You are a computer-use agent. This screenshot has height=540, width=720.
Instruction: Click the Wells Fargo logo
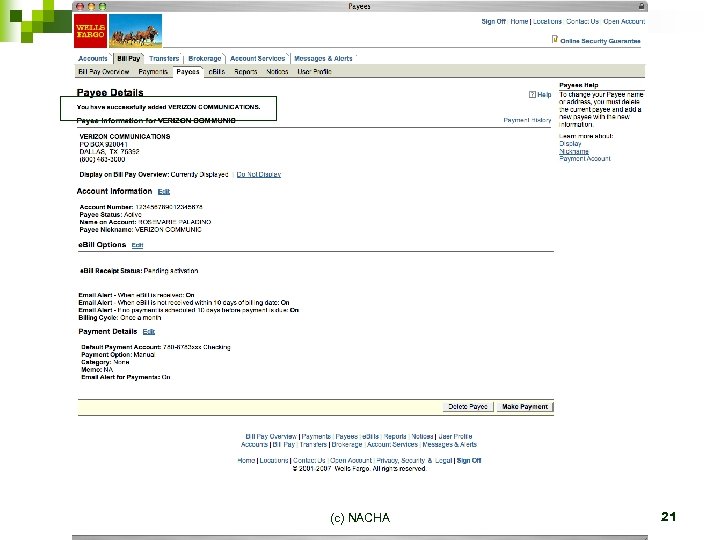pyautogui.click(x=90, y=31)
